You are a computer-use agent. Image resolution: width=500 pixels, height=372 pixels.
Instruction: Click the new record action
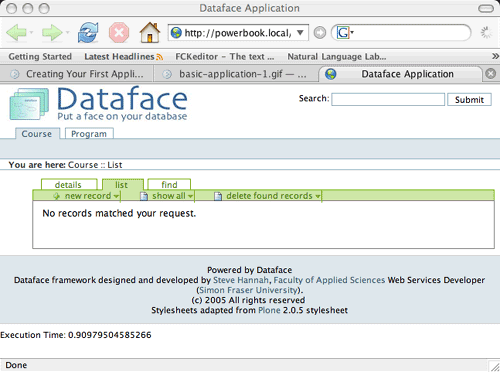coord(88,196)
